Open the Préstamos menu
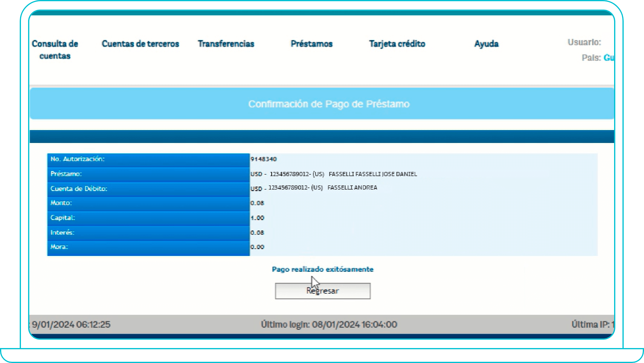The height and width of the screenshot is (363, 644). pos(312,44)
